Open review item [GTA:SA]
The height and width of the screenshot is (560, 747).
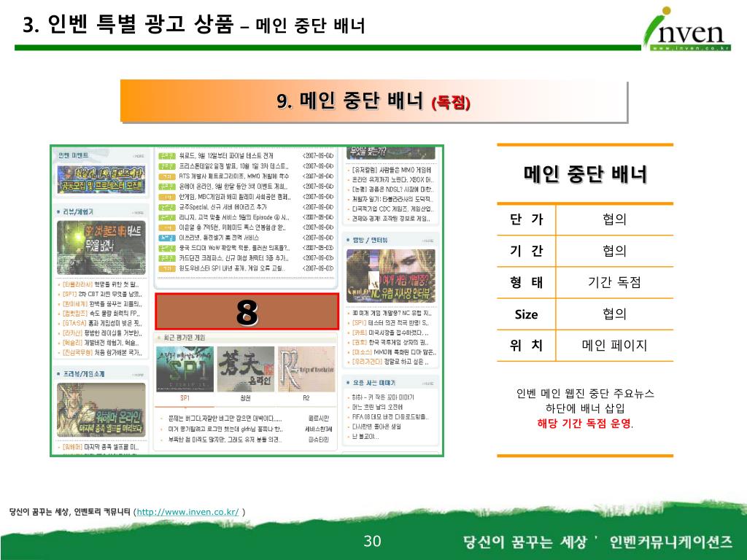[102, 323]
